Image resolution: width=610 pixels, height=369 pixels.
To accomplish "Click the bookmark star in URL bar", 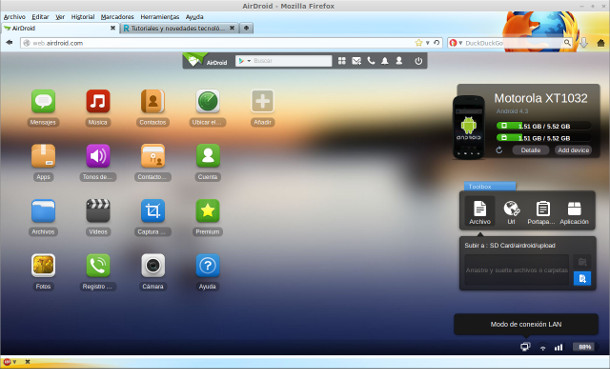I will (x=419, y=43).
